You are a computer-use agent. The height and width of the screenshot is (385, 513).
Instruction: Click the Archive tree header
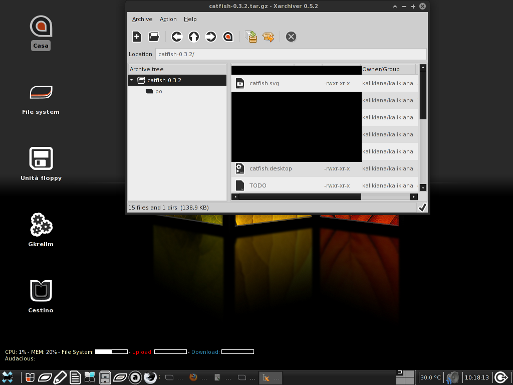[177, 69]
